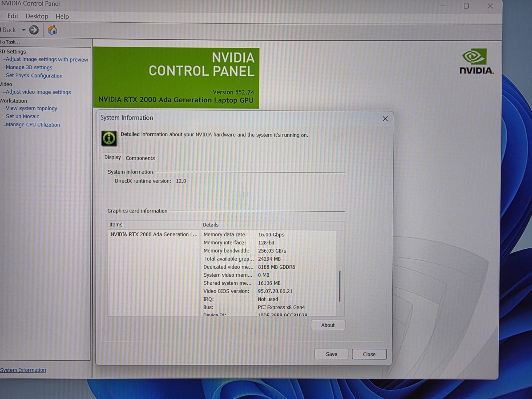
Task: Click the Back toolbar button
Action: (x=9, y=30)
